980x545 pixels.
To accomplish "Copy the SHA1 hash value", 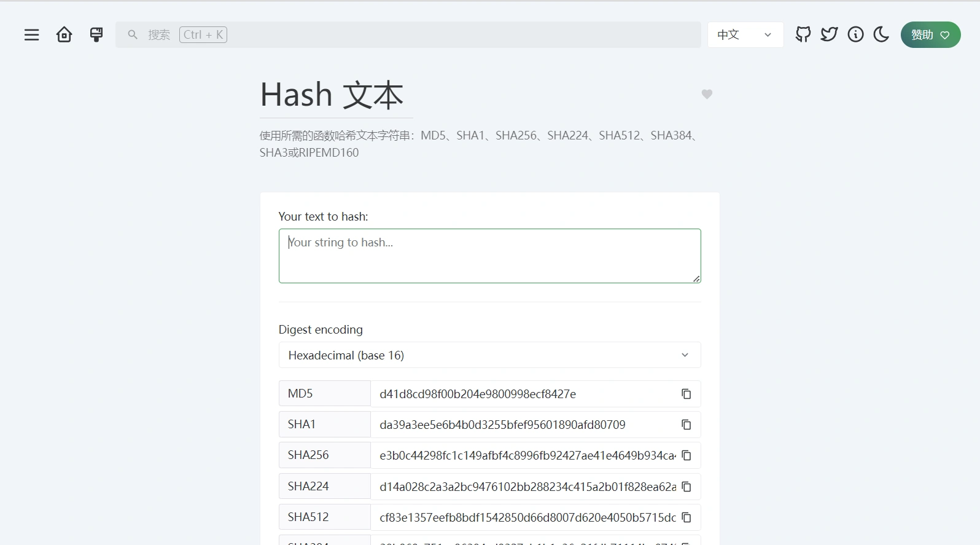I will click(686, 425).
